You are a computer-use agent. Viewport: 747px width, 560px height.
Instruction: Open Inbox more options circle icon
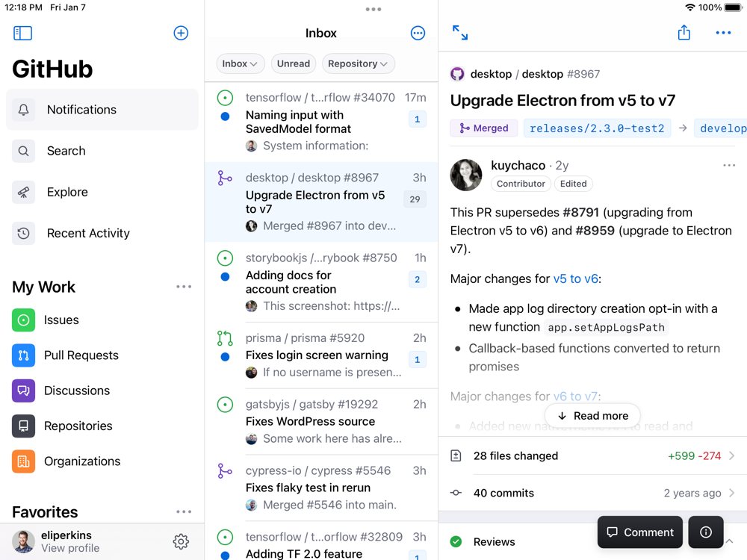(418, 33)
